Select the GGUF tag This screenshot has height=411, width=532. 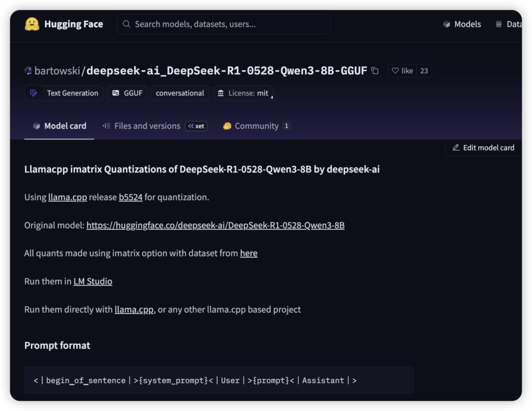127,93
